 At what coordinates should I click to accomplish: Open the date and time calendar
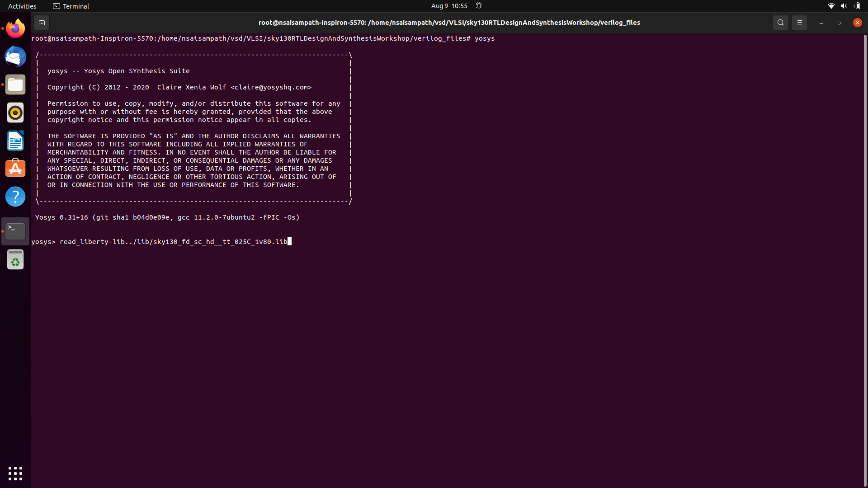point(449,6)
